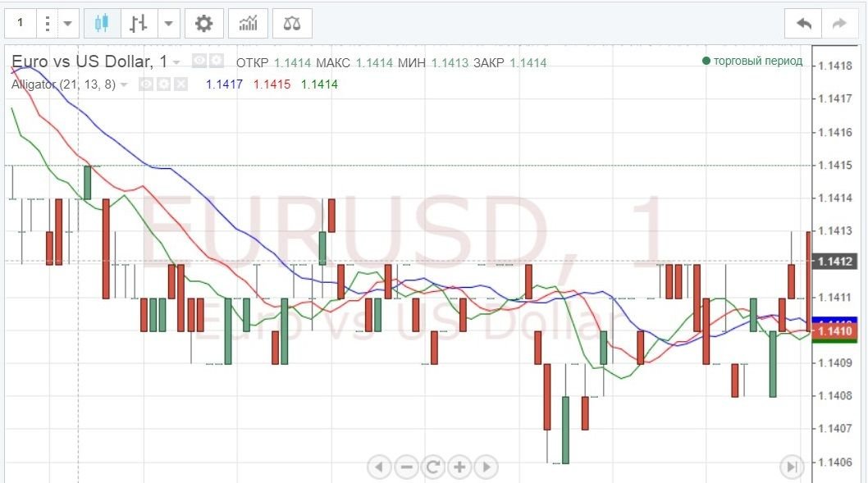
Task: Click the 'торговый период' status label
Action: (x=758, y=61)
